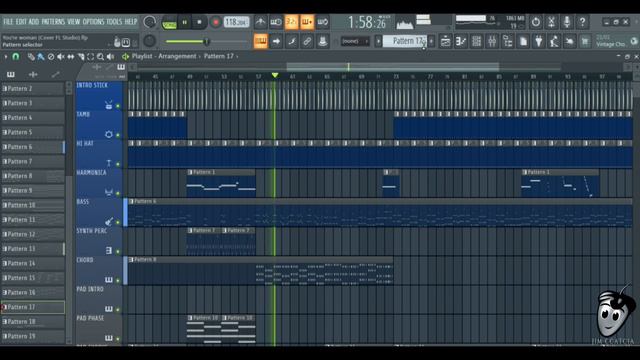The width and height of the screenshot is (640, 360).
Task: Toggle the metronome button
Action: (260, 22)
